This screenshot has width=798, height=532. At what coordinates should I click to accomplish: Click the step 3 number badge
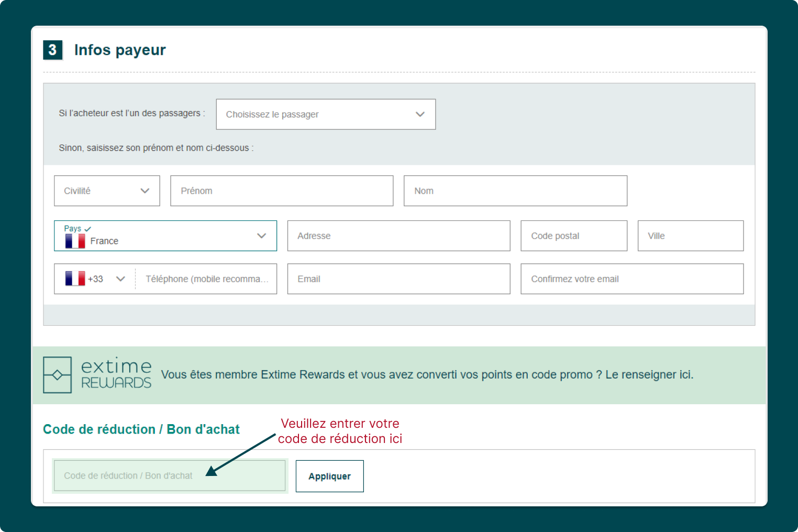pos(52,50)
